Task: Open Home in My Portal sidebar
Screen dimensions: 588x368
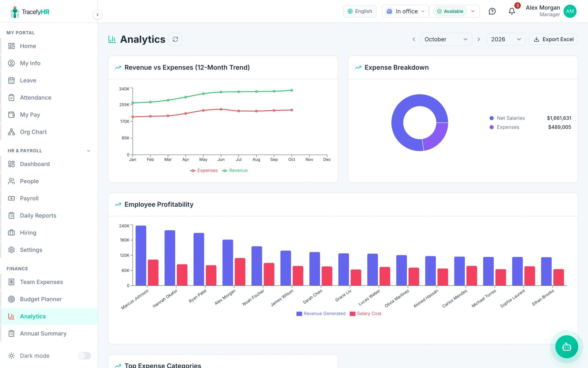Action: [x=49, y=46]
